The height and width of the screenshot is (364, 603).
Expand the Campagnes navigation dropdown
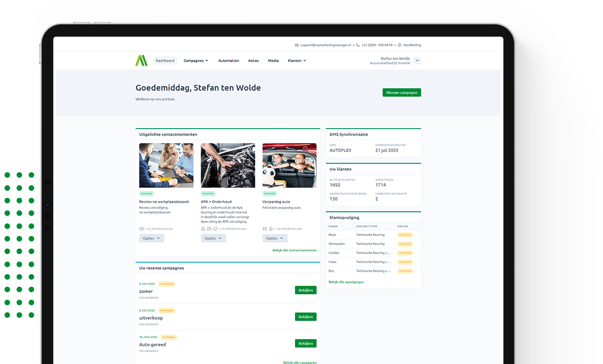195,60
